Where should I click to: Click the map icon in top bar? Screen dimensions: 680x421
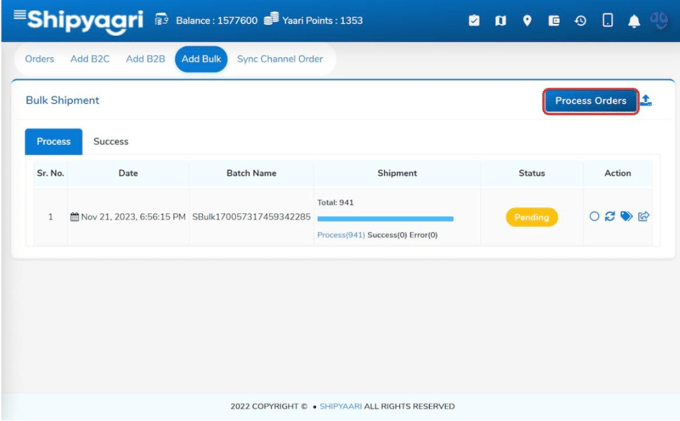[x=501, y=20]
